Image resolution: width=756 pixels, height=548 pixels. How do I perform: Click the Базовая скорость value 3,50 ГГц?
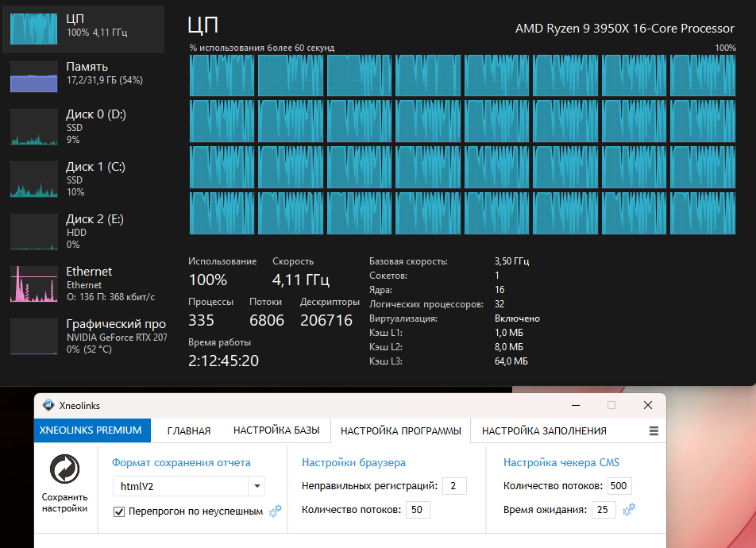tap(511, 261)
